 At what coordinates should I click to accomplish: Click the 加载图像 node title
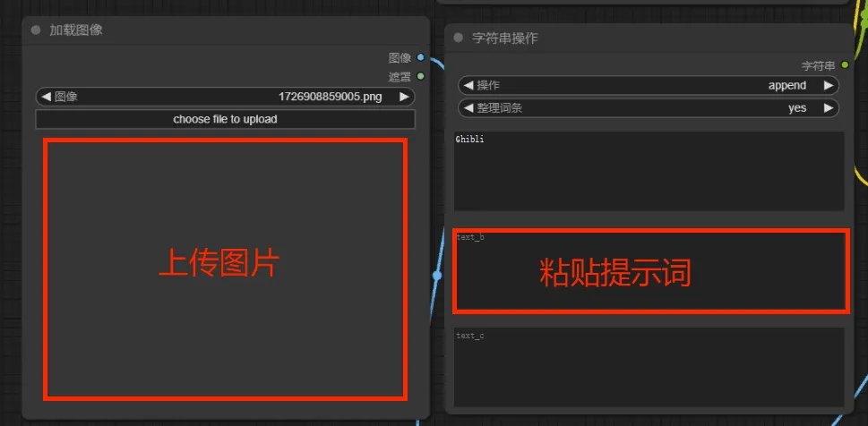(76, 30)
